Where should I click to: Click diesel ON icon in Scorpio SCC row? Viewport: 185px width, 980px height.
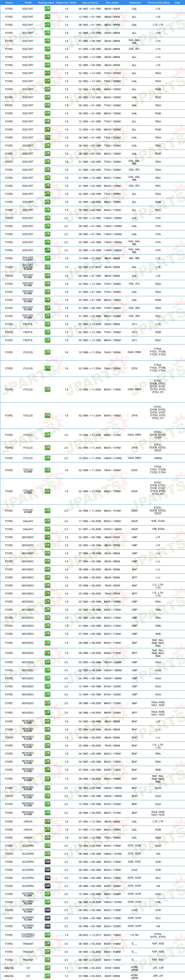48,878
